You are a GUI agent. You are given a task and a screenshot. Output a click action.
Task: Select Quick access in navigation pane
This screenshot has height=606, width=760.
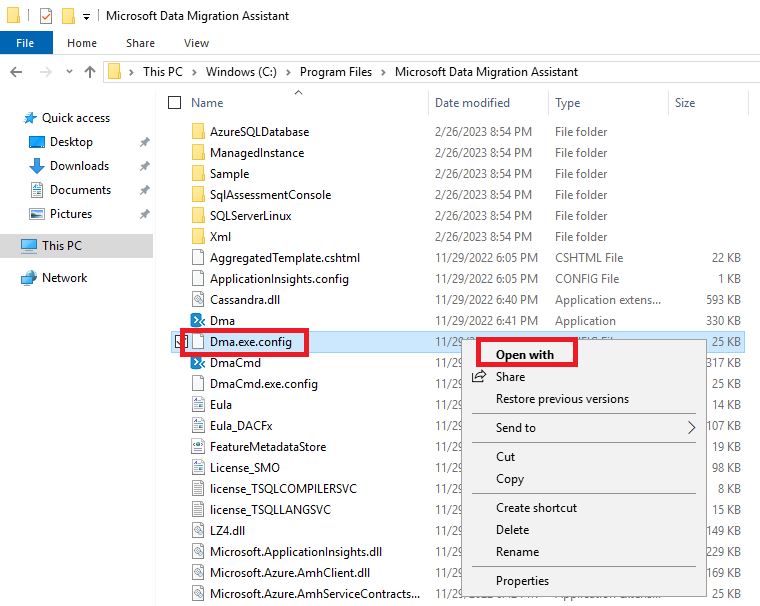click(x=76, y=118)
